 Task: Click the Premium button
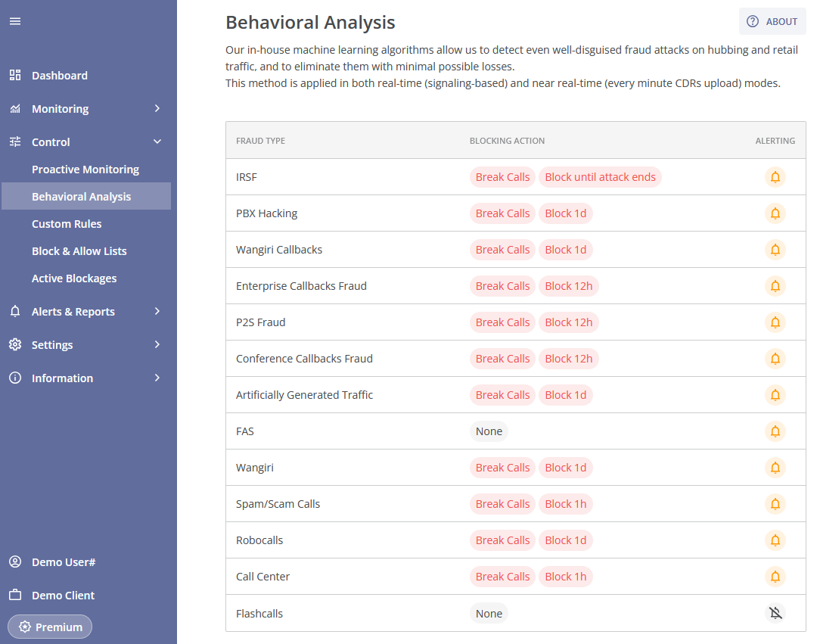pyautogui.click(x=49, y=627)
